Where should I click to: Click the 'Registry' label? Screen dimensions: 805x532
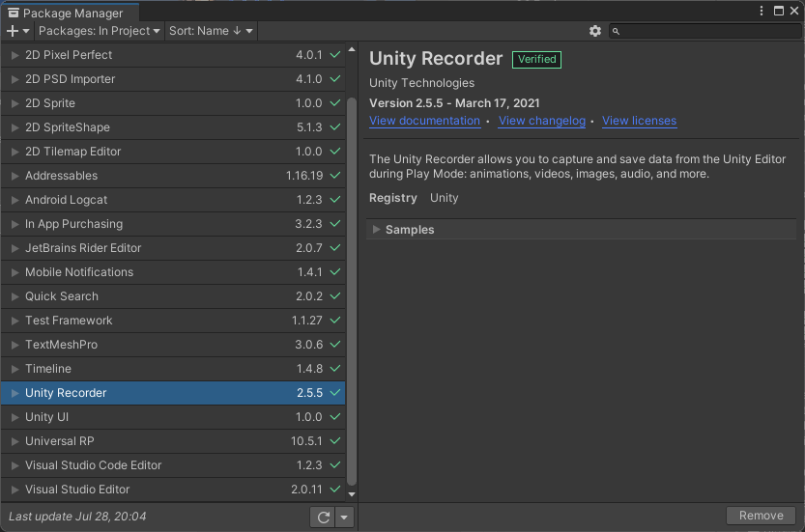click(392, 198)
